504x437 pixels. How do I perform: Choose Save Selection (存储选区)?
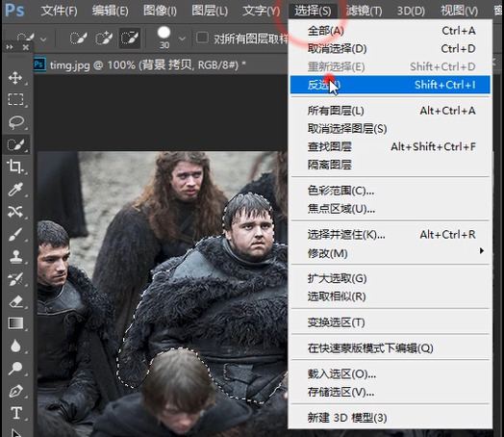[391, 392]
